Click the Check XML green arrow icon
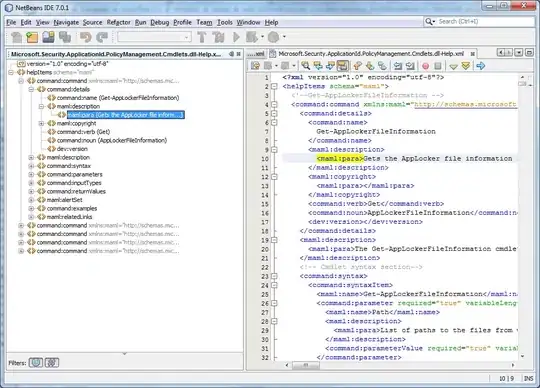This screenshot has height=388, width=540. pos(453,66)
